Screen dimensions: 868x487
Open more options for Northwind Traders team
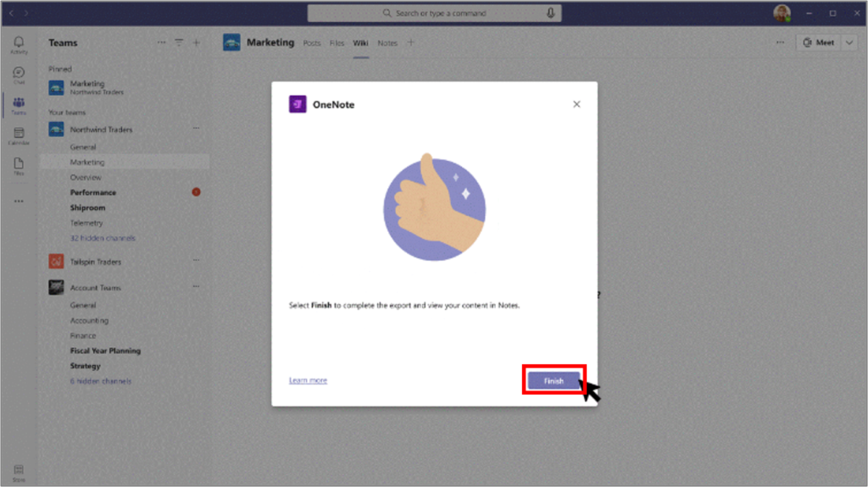click(x=196, y=129)
